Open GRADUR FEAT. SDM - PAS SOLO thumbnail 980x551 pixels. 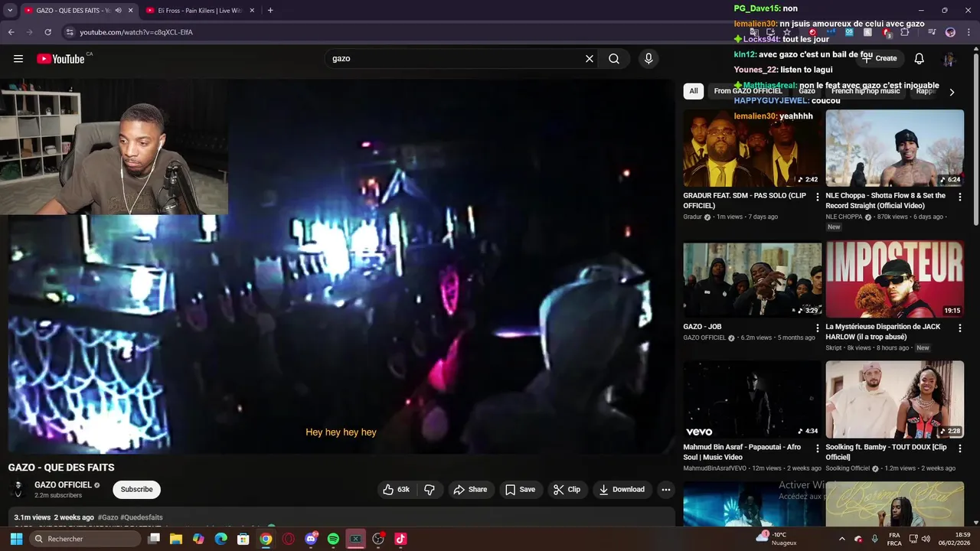click(753, 148)
